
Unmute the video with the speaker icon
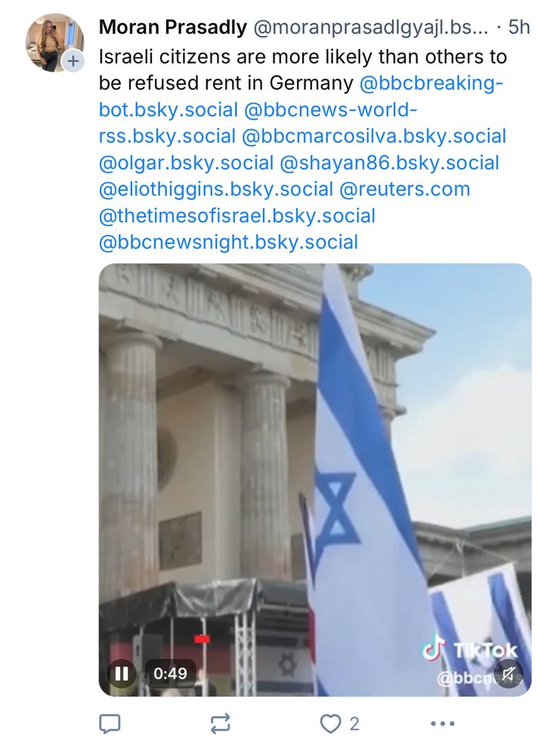point(508,674)
